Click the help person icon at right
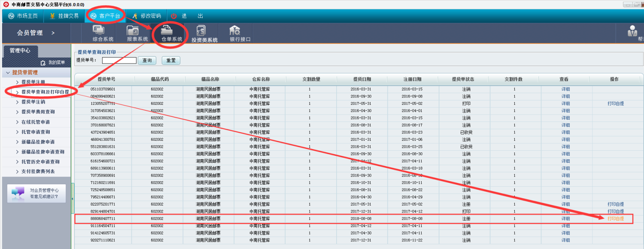 tap(632, 31)
